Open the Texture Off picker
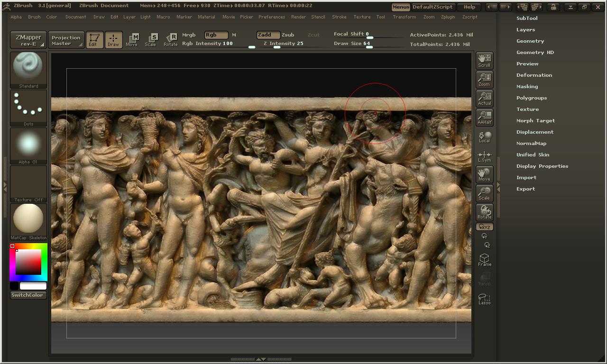 click(x=28, y=184)
